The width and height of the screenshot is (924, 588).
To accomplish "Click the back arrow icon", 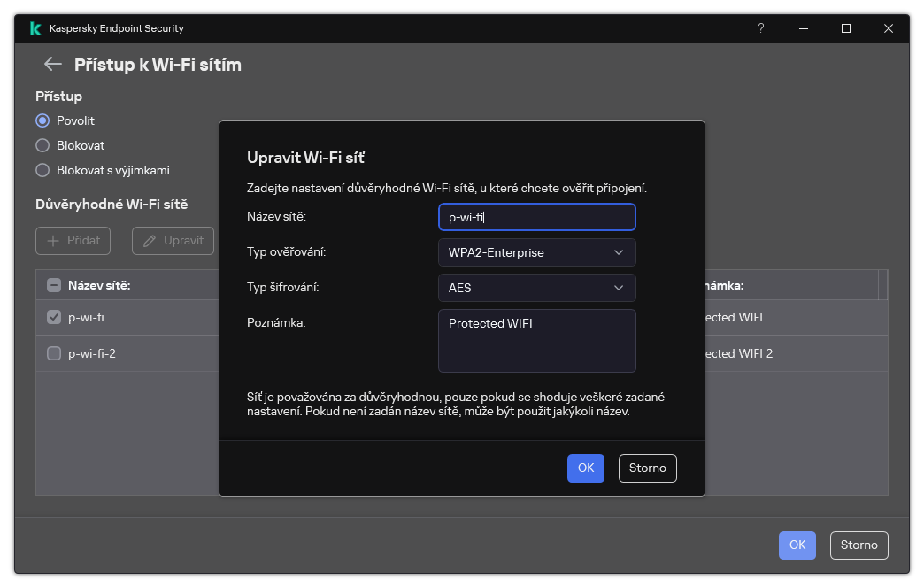I will click(x=53, y=65).
